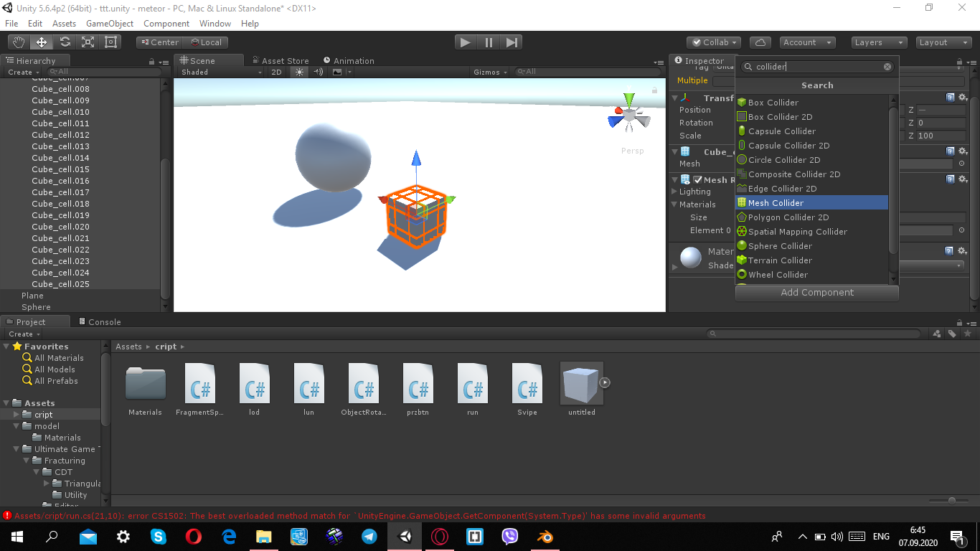This screenshot has width=980, height=551.
Task: Open Mesh Renderer gear settings
Action: [x=962, y=180]
